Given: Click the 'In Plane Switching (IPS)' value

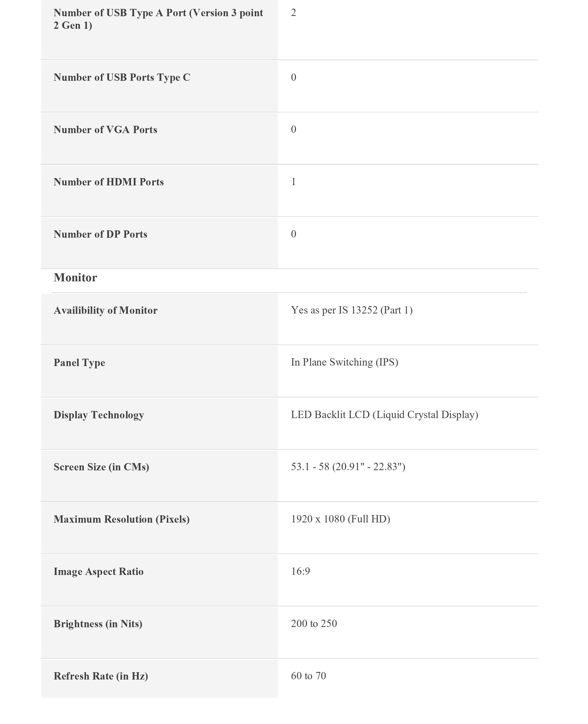Looking at the screenshot, I should [x=345, y=362].
